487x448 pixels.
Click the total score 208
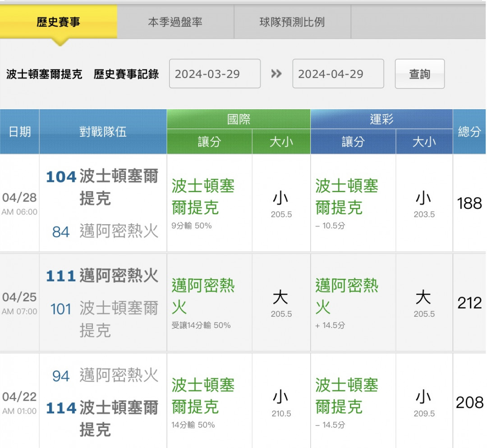(x=469, y=402)
